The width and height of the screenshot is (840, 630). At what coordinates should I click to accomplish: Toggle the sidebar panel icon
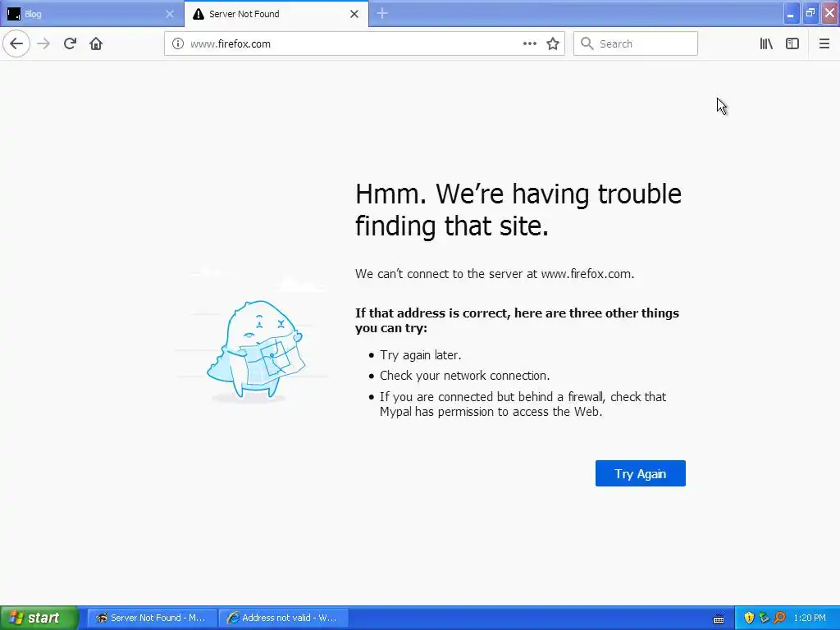[x=792, y=44]
